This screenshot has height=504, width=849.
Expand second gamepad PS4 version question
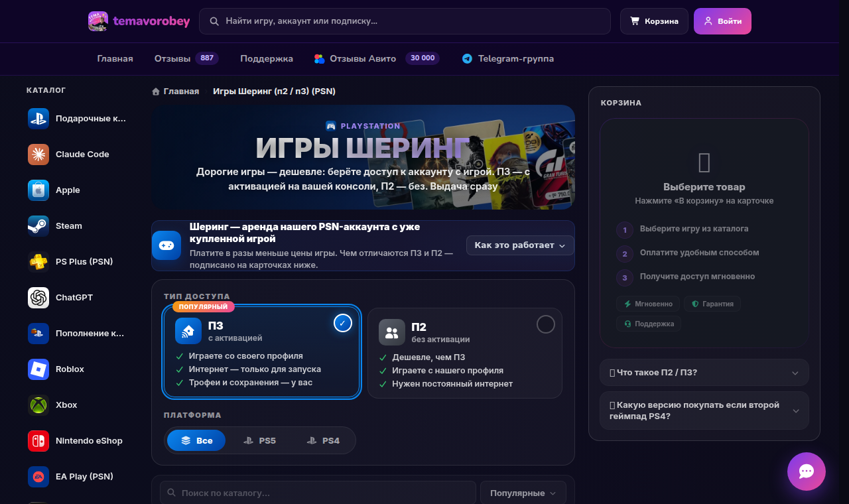coord(704,410)
